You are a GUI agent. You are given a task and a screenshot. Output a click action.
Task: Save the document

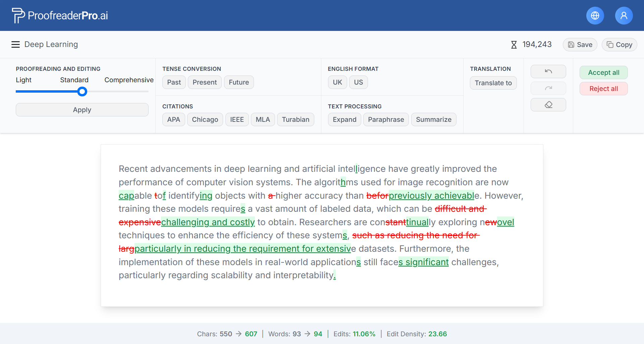coord(580,45)
